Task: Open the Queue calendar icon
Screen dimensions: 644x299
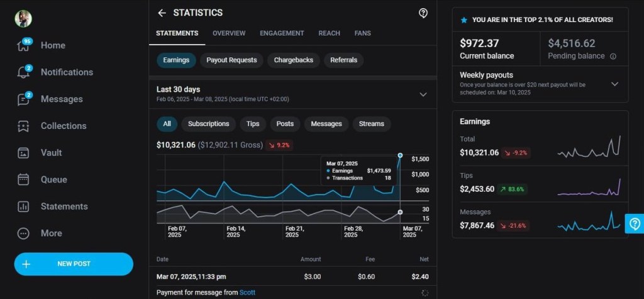Action: (23, 179)
